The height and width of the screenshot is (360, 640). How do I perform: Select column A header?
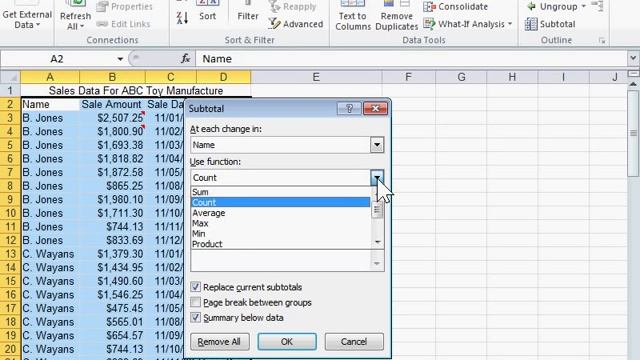(50, 77)
